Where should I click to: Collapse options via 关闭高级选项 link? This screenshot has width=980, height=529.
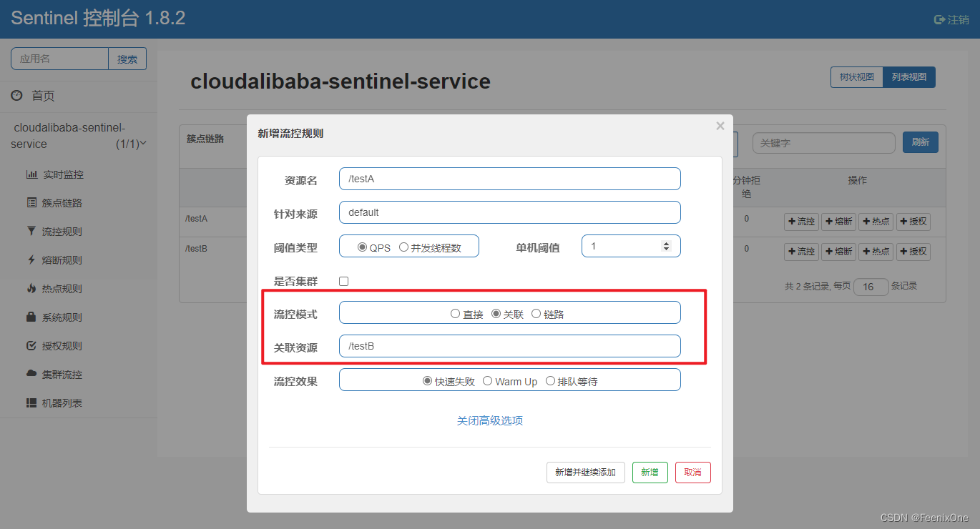[490, 421]
